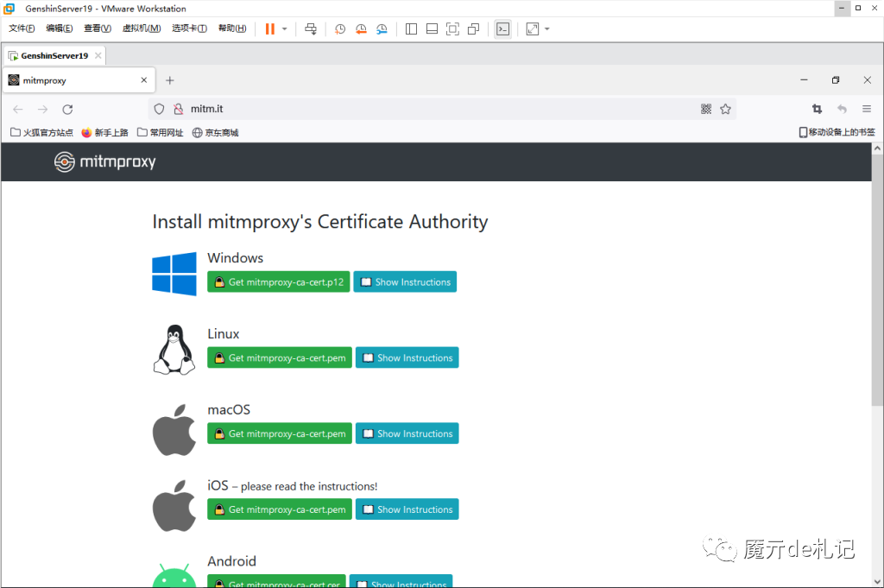
Task: Bookmark this page with the star icon
Action: click(x=725, y=109)
